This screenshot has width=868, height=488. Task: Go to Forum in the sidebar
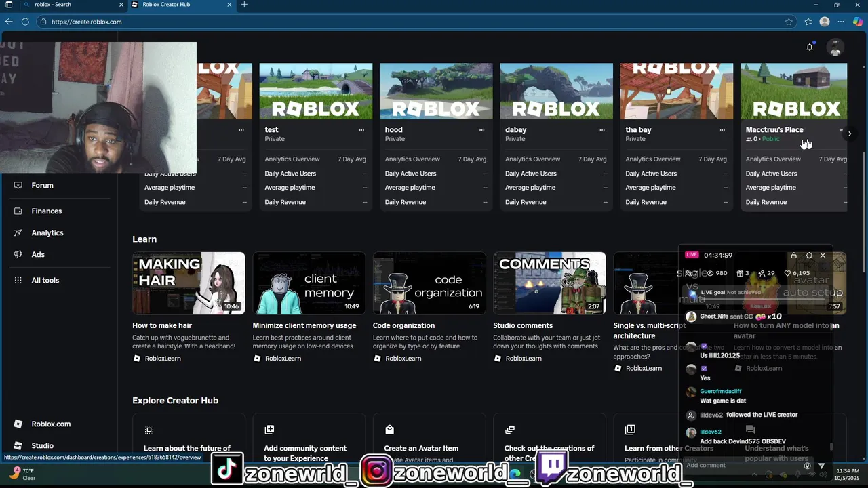pos(42,185)
